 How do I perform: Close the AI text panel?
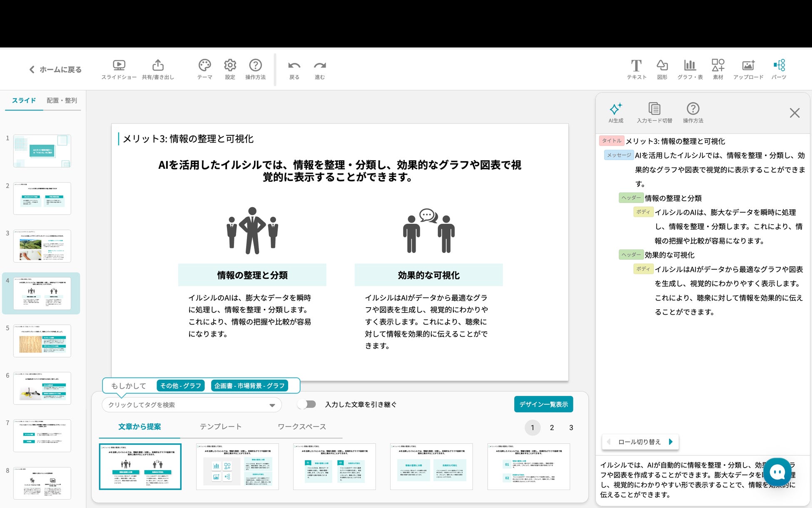[x=794, y=113]
